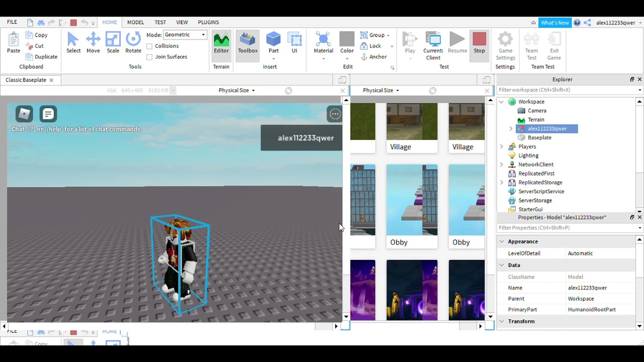
Task: Activate the Select tool
Action: [73, 43]
